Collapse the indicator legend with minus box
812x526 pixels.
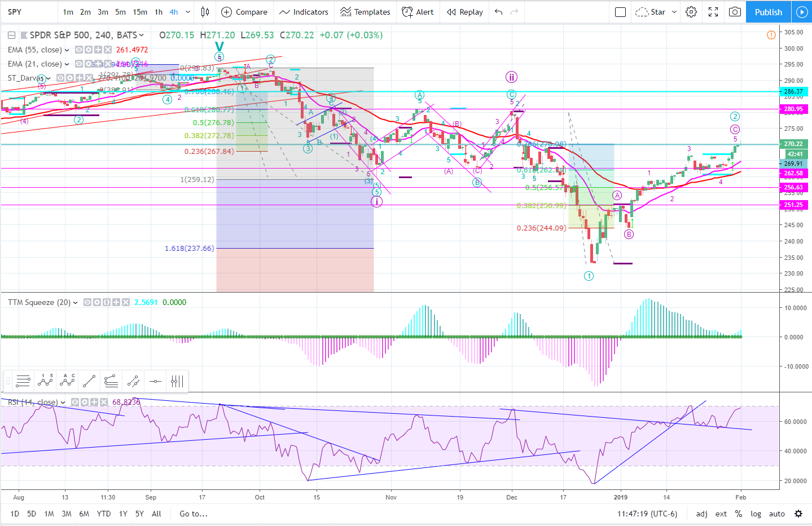tap(11, 35)
